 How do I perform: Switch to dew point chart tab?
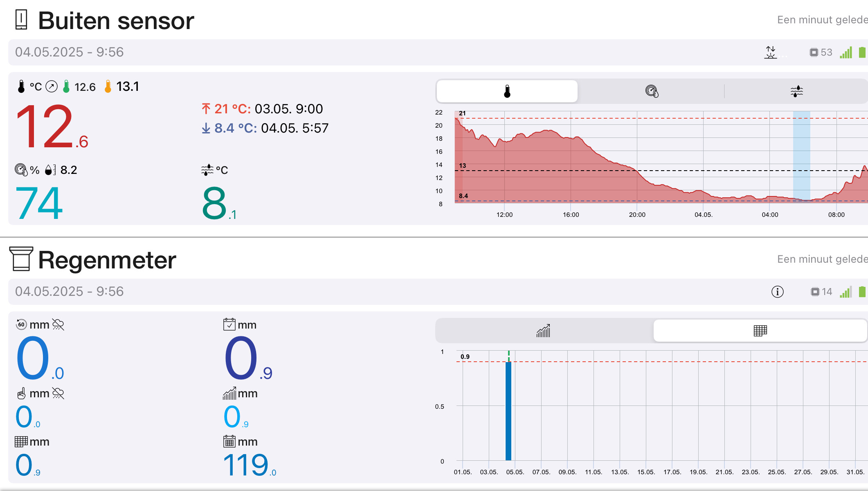point(796,91)
